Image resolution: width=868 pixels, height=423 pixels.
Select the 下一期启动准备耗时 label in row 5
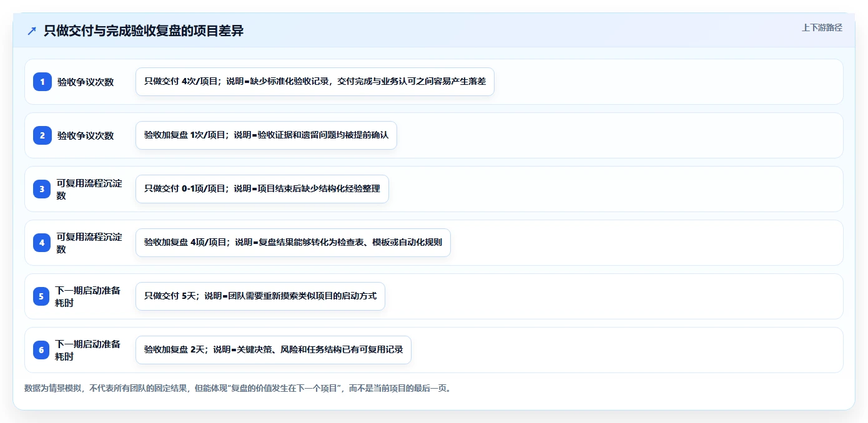[88, 296]
